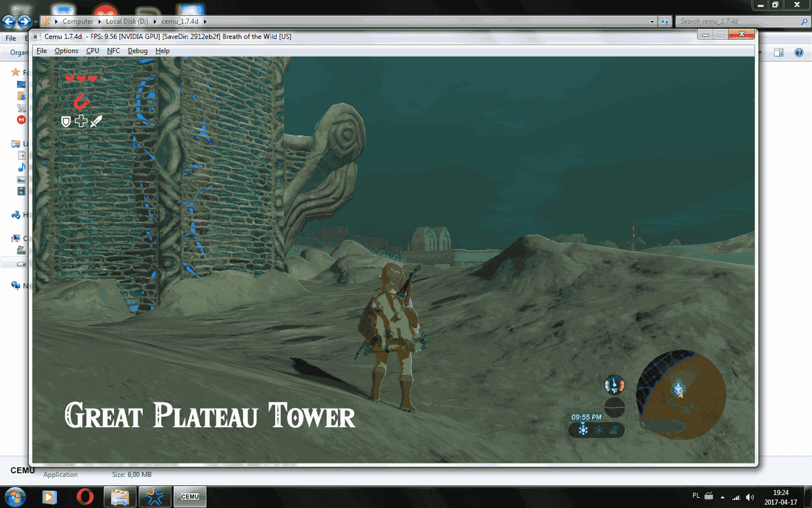Click the Favorites star in Explorer sidebar

16,72
